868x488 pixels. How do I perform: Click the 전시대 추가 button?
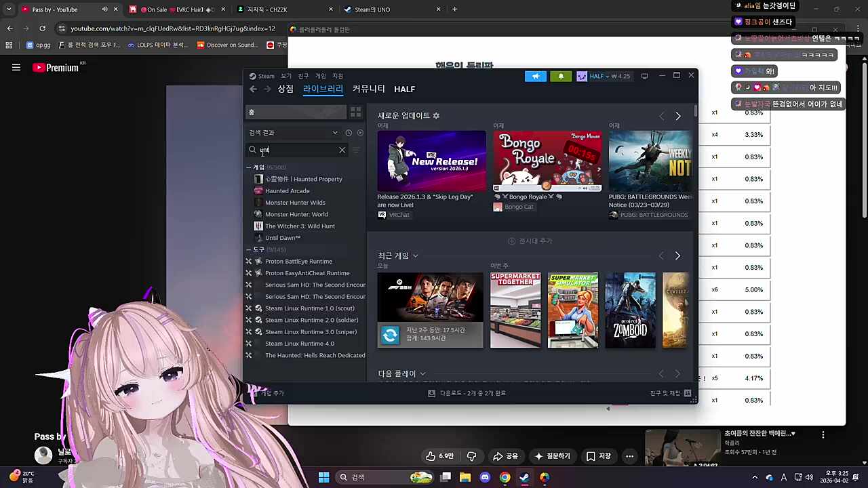click(530, 241)
